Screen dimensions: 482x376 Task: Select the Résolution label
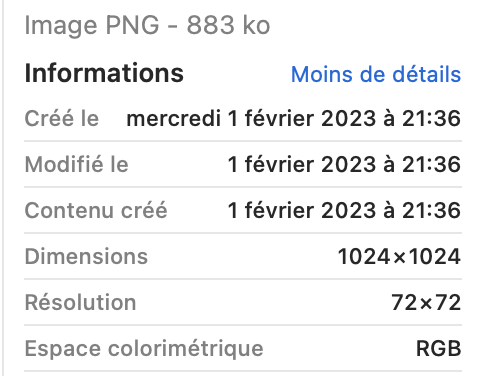coord(80,302)
